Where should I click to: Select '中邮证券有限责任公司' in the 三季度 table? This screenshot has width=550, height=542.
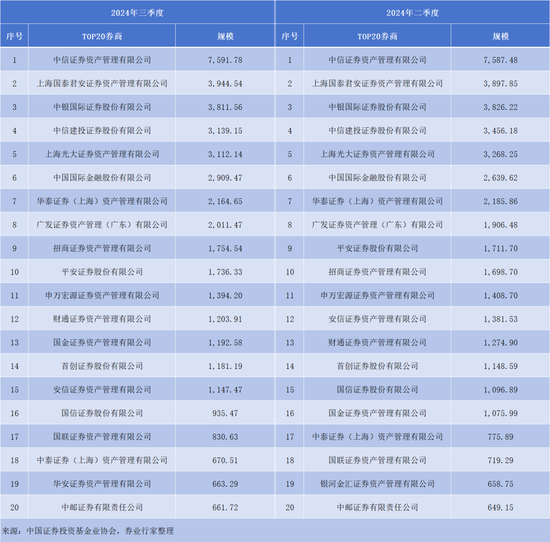click(102, 507)
